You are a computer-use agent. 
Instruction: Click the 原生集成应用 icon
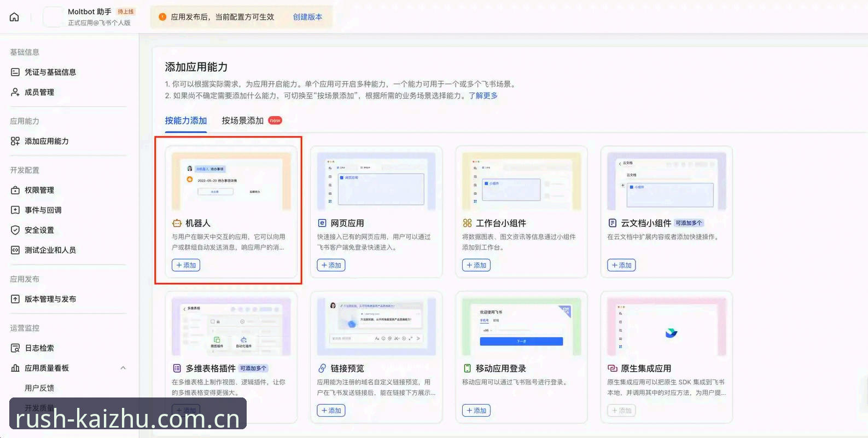(x=613, y=368)
